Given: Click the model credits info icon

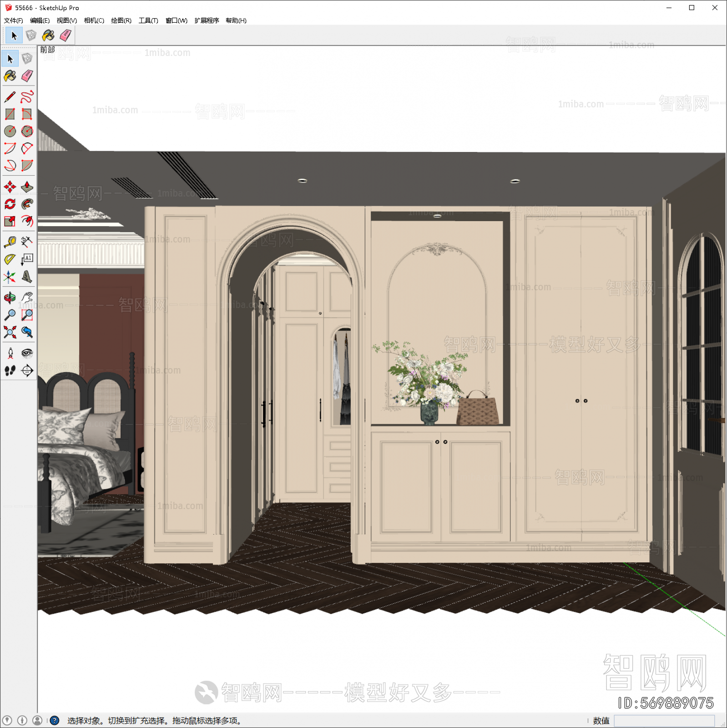Looking at the screenshot, I should tap(22, 720).
